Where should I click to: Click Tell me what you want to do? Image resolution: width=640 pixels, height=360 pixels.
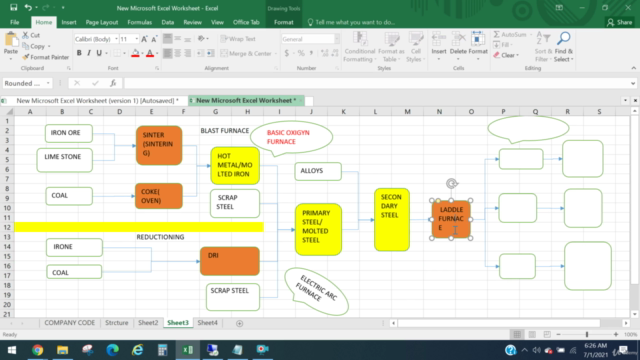[351, 22]
